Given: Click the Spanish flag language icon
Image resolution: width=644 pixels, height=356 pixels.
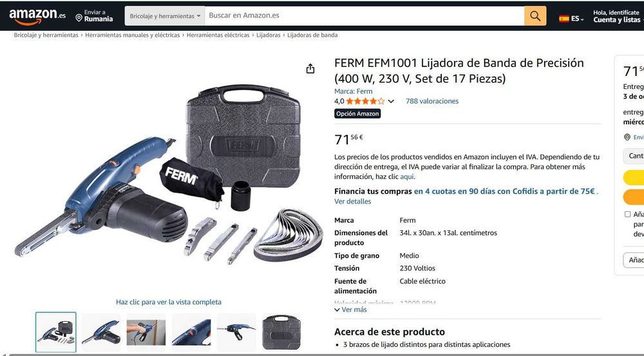Looking at the screenshot, I should pyautogui.click(x=564, y=19).
